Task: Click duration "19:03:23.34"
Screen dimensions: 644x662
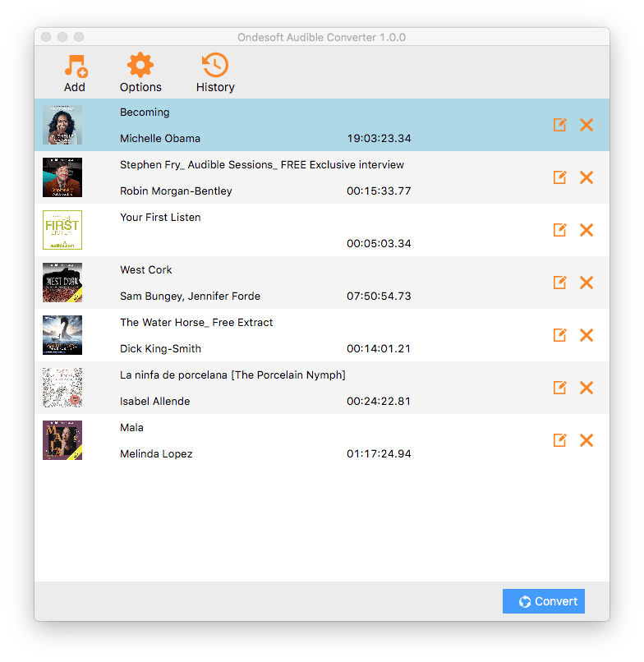Action: point(379,139)
